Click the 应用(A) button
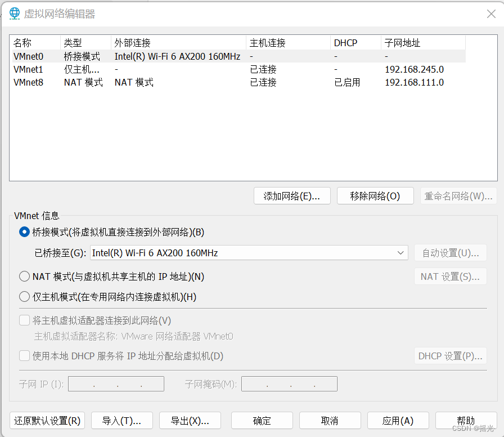 (398, 421)
